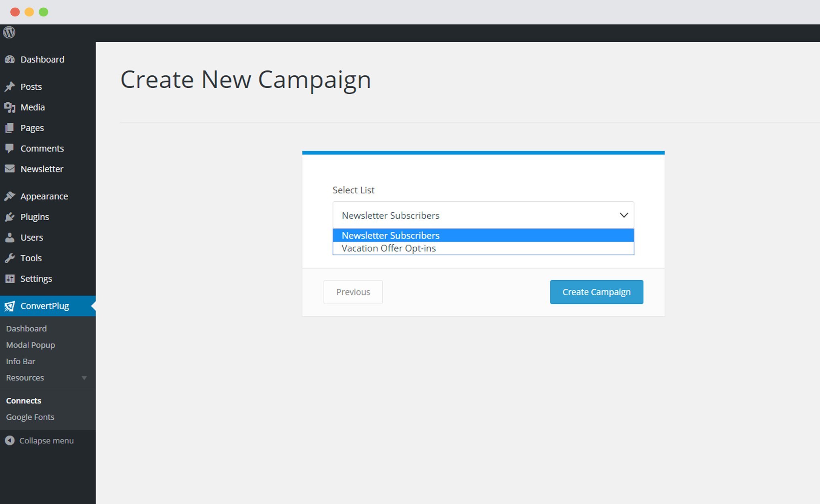
Task: Click the Previous button
Action: pyautogui.click(x=353, y=291)
